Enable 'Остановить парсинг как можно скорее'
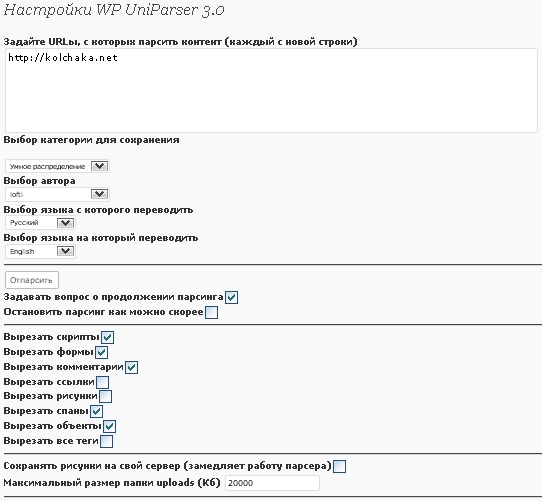The image size is (542, 501). tap(211, 312)
